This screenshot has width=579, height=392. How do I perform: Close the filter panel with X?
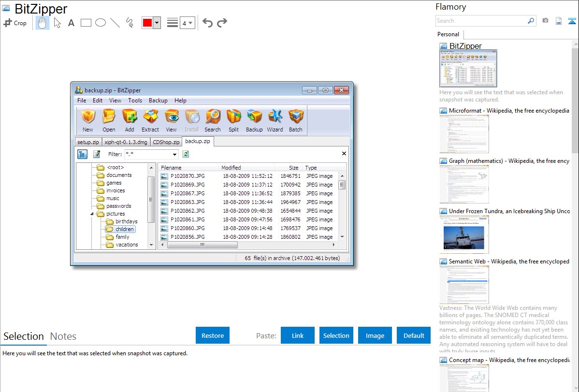pos(344,153)
